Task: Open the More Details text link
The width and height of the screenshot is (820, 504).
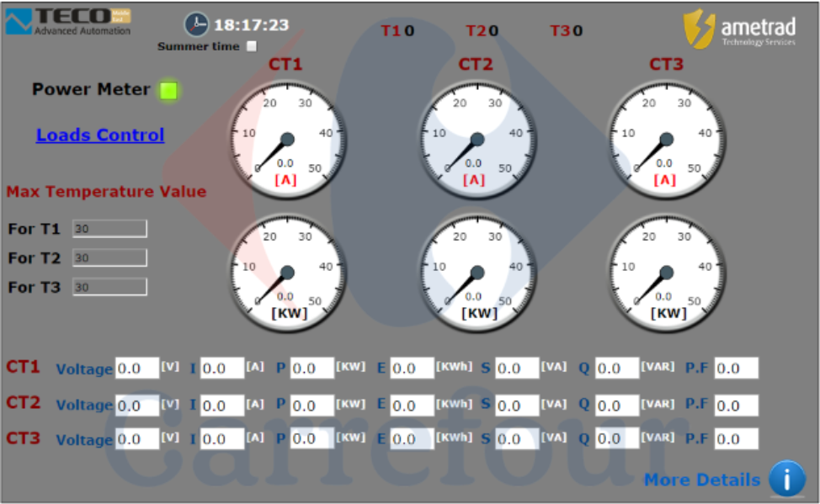Action: point(701,480)
